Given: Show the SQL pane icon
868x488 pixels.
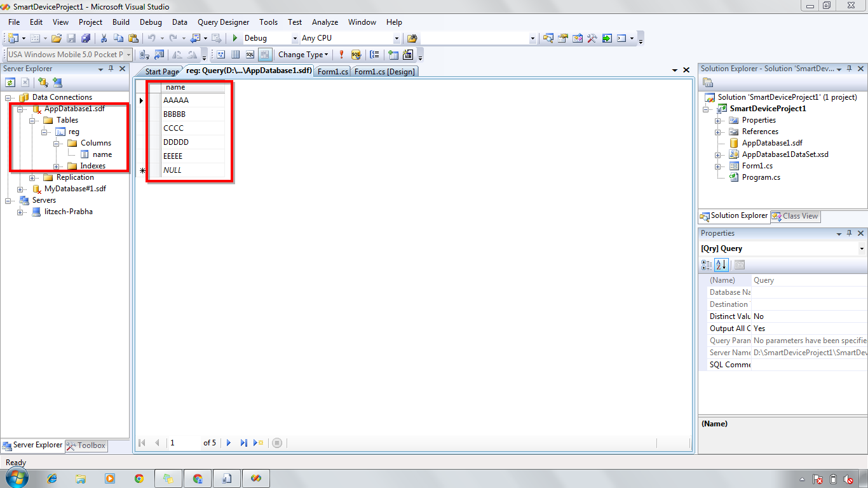Looking at the screenshot, I should click(250, 55).
